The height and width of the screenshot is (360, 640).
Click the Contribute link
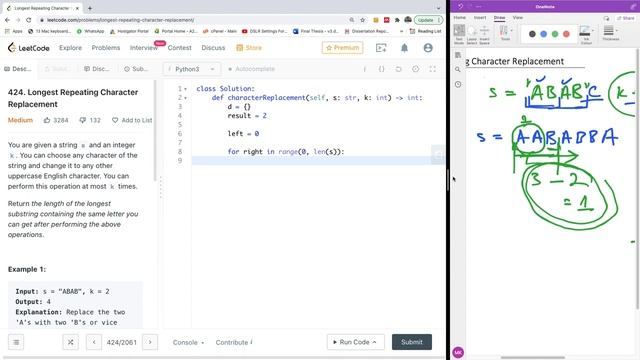(x=233, y=342)
